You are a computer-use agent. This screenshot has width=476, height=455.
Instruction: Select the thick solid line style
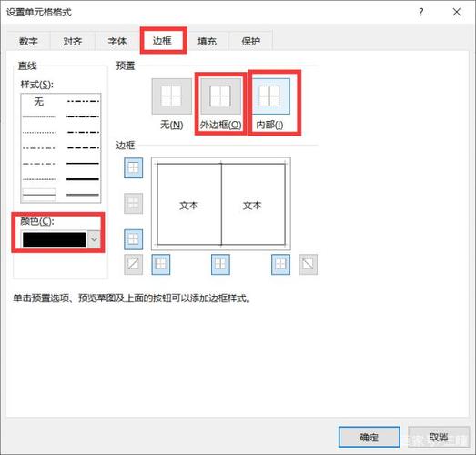(83, 179)
